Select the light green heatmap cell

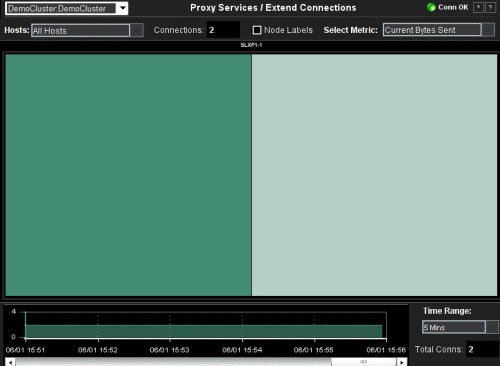click(x=374, y=175)
